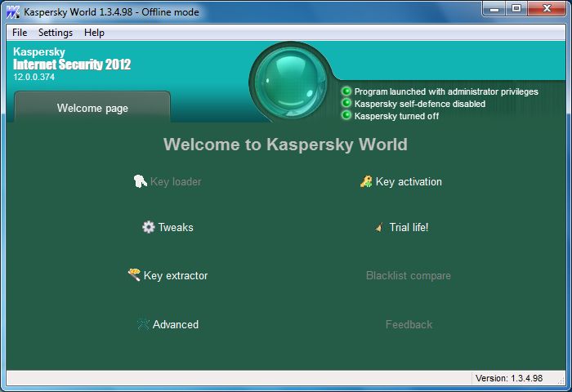Screen dimensions: 572x392
Task: Open the File menu
Action: pyautogui.click(x=20, y=33)
